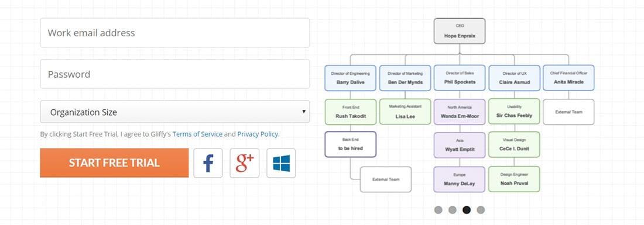This screenshot has width=644, height=225.
Task: Click the Password field
Action: tap(175, 74)
